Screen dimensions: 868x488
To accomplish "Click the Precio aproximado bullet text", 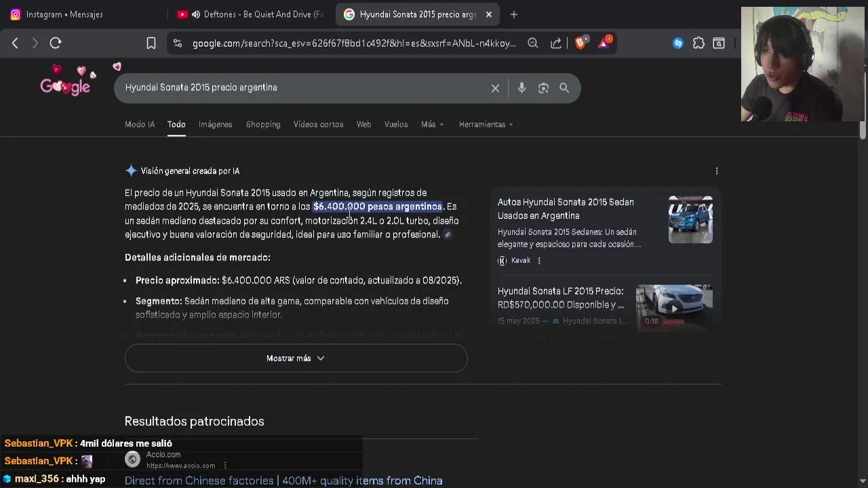I will pyautogui.click(x=298, y=281).
